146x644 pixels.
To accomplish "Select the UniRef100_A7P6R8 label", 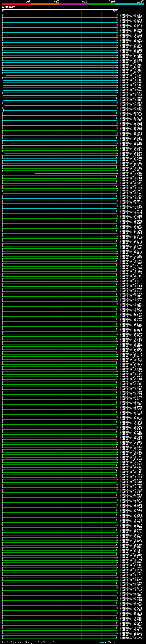I will click(131, 98).
